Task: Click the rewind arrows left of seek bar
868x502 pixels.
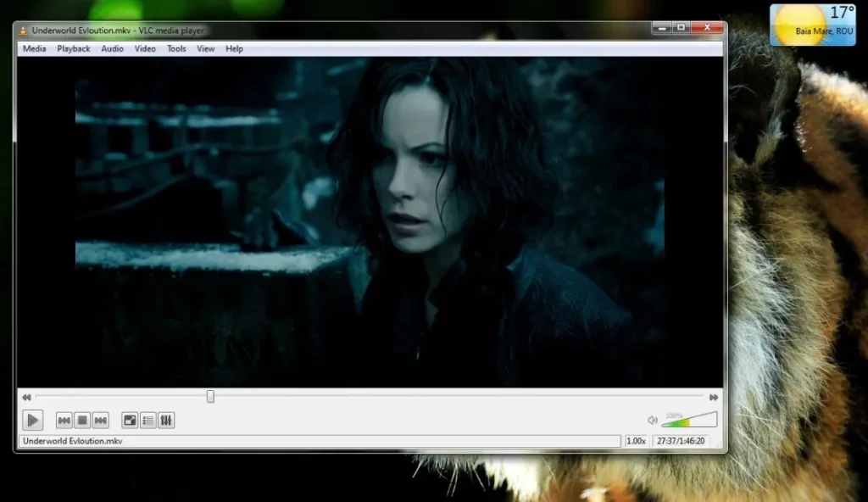Action: [x=26, y=398]
